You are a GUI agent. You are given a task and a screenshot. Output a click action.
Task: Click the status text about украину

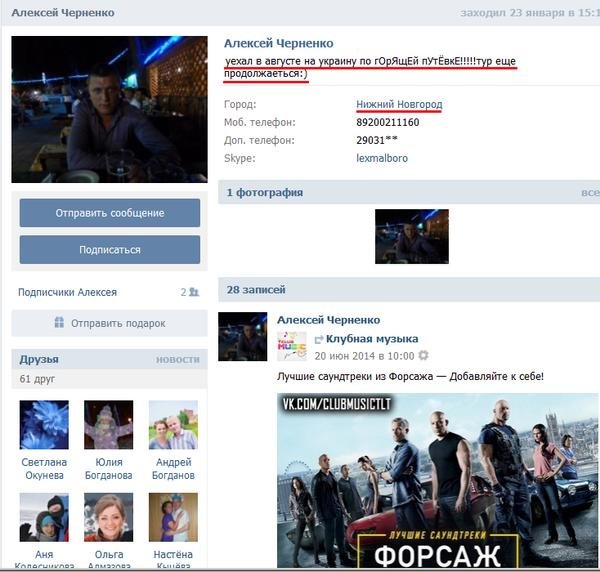(x=370, y=67)
